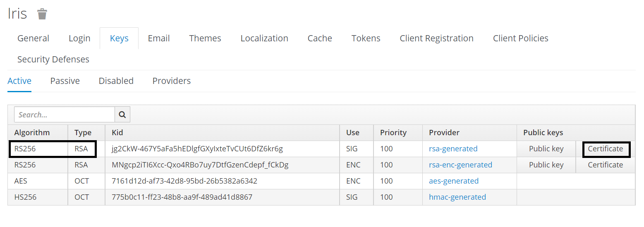Screen dimensions: 644x227
Task: Focus the Search keys input field
Action: [64, 115]
